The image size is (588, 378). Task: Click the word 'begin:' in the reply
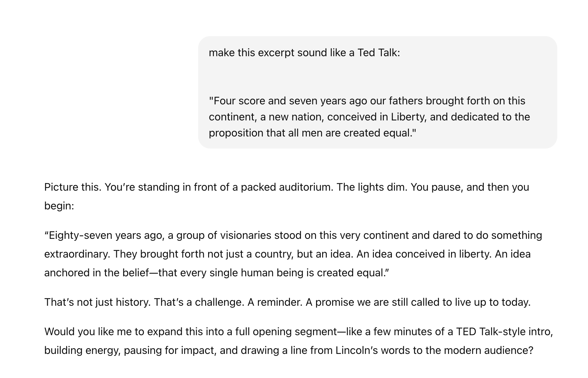tap(59, 206)
